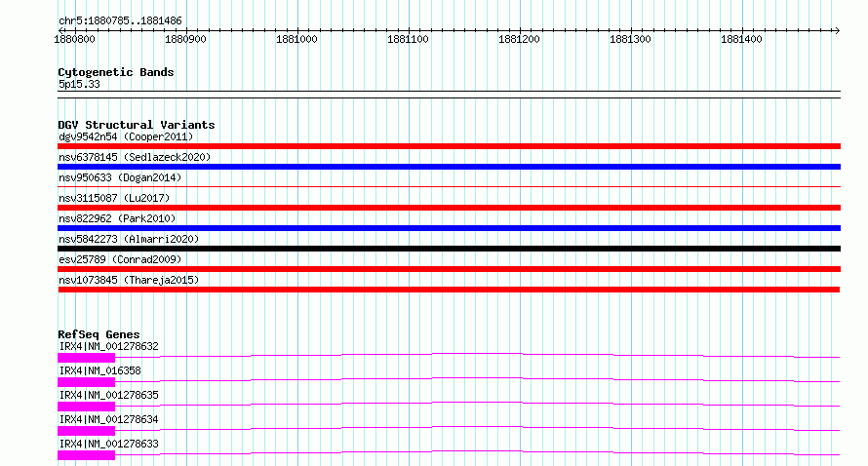Viewport: 868px width, 466px height.
Task: Open variant nsv822962 (Park2010) label
Action: [x=117, y=218]
